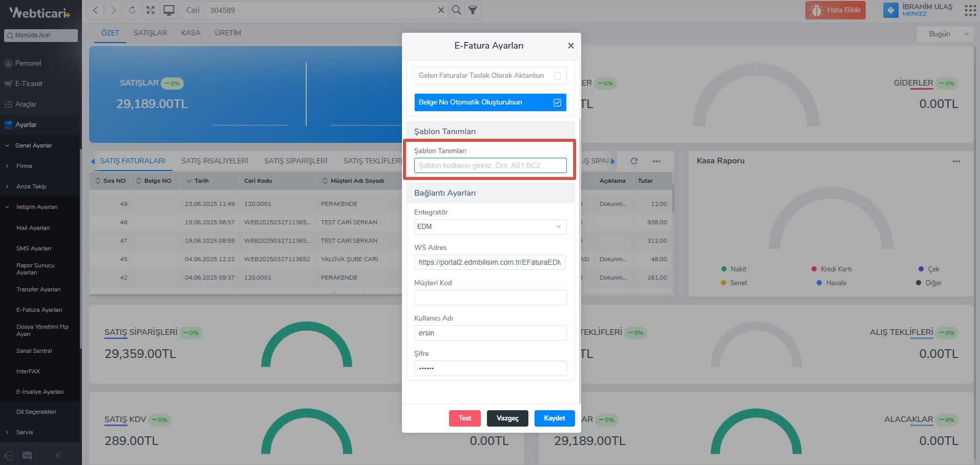Uncheck Belge No Otomatik Oluşturulsun

point(557,102)
